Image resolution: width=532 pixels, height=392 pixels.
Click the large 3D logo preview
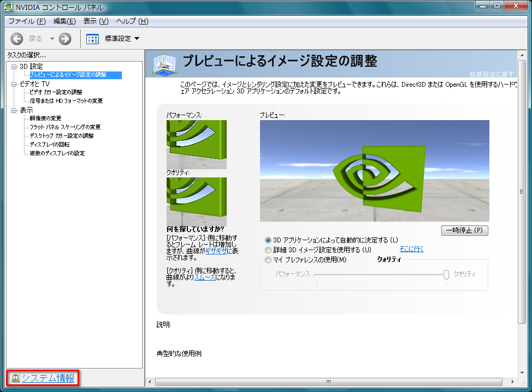(x=375, y=171)
